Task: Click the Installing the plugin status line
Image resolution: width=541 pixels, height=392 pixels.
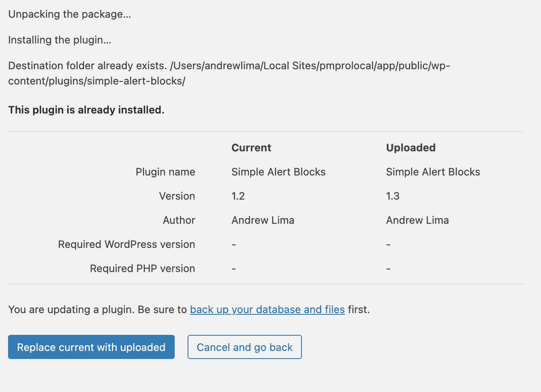Action: click(60, 39)
